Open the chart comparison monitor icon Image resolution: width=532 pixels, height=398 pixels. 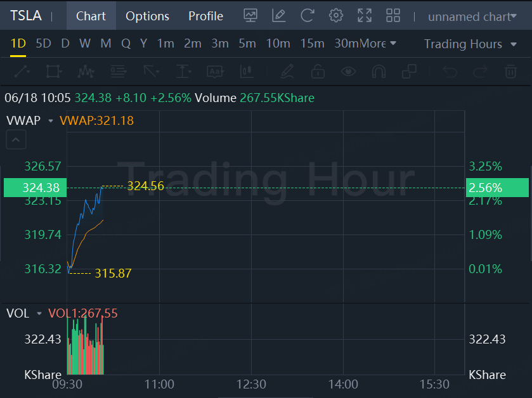click(x=250, y=16)
